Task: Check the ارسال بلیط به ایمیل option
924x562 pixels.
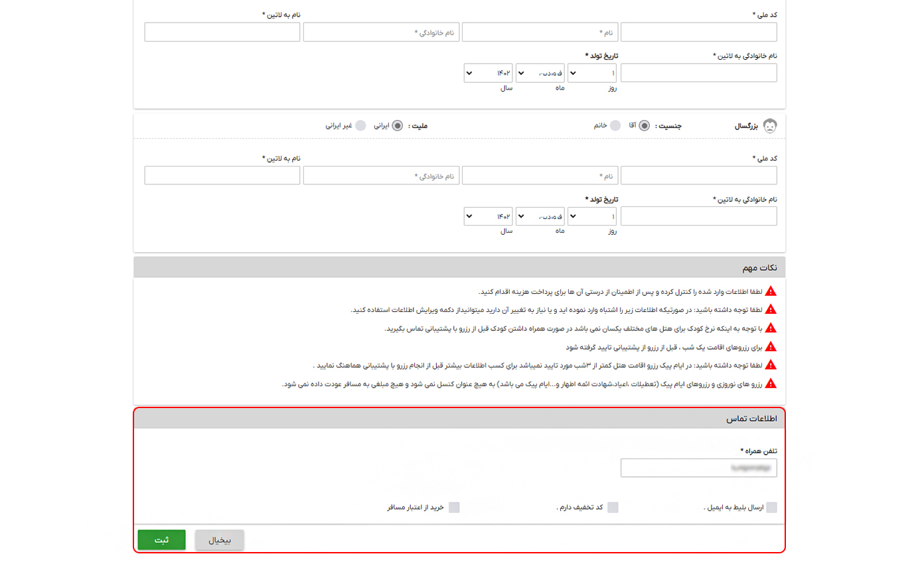Action: click(772, 507)
